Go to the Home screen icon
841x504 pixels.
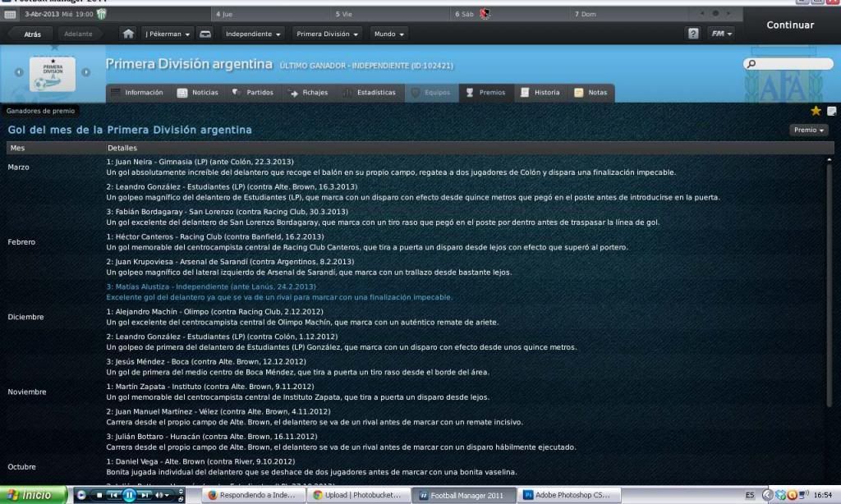(128, 34)
